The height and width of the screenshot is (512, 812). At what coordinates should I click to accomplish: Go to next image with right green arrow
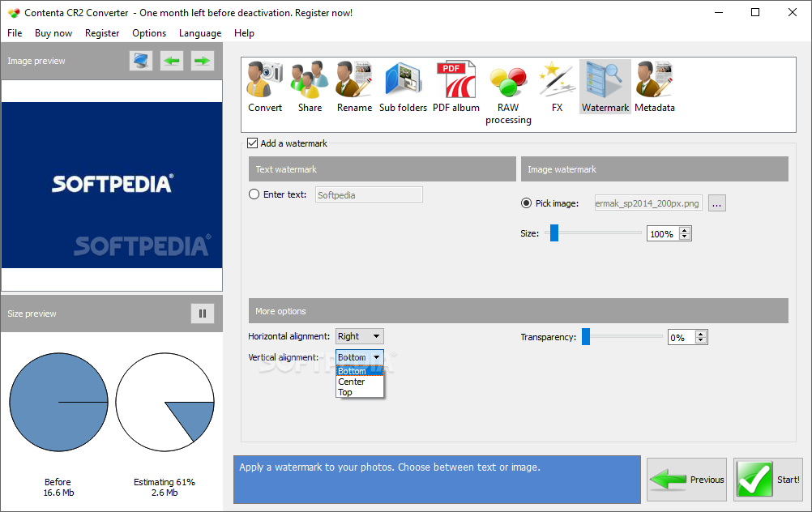pyautogui.click(x=202, y=61)
